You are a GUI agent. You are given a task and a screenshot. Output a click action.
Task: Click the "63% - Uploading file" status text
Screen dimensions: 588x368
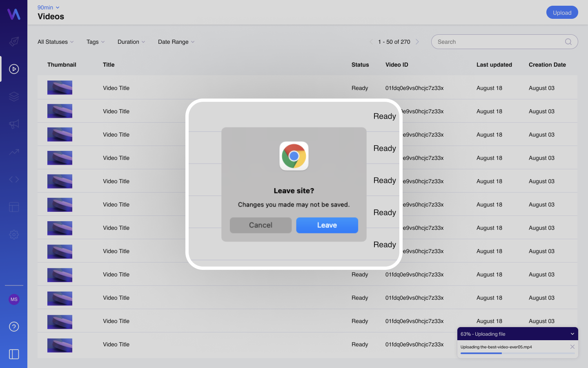tap(483, 334)
